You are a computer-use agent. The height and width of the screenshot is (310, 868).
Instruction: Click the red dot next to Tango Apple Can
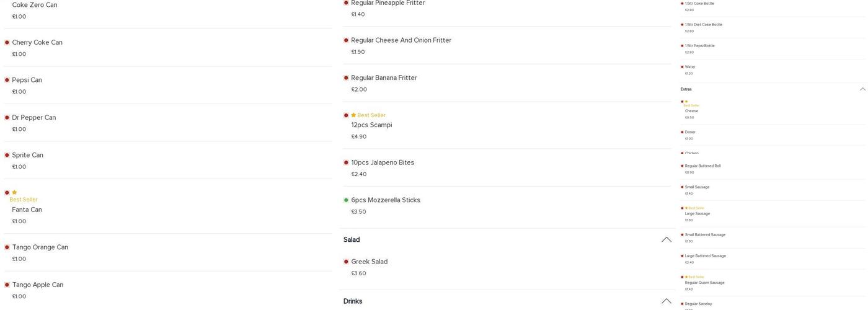(x=7, y=285)
